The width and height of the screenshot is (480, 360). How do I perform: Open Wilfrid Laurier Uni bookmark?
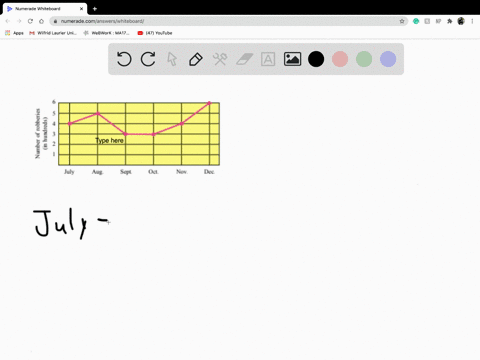coord(53,33)
